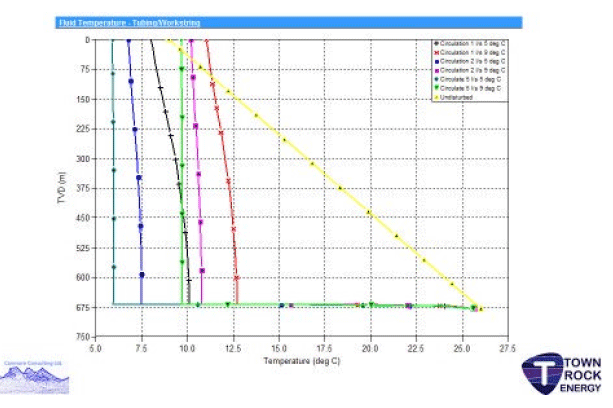Click the Temperature (deg C) axis title

pyautogui.click(x=302, y=361)
